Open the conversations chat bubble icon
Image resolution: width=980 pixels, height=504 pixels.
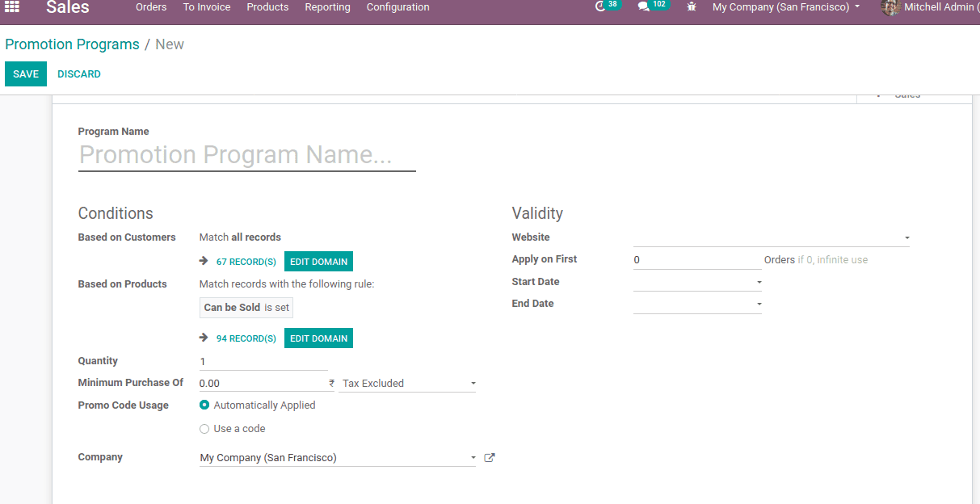point(643,6)
